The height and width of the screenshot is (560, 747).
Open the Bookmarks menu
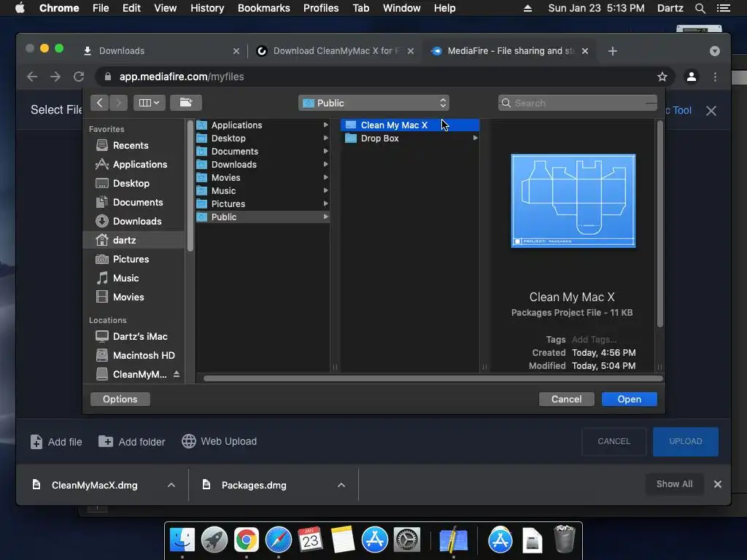tap(263, 8)
